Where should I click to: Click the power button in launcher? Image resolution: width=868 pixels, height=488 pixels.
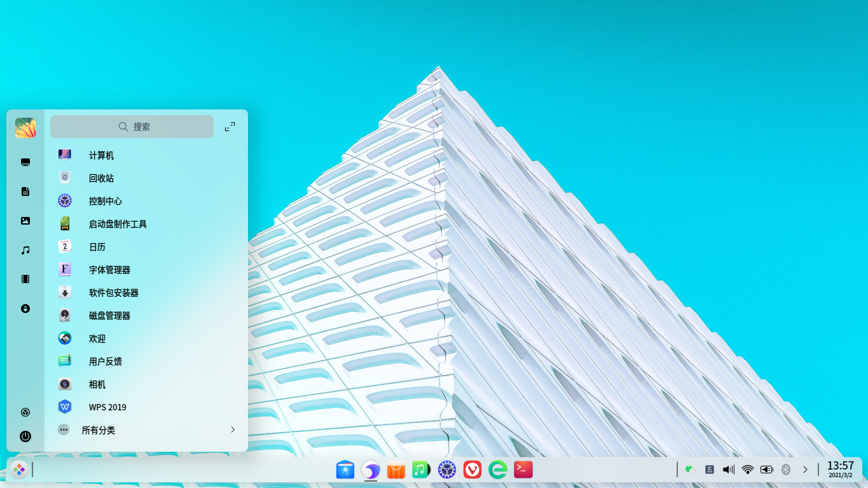click(25, 436)
